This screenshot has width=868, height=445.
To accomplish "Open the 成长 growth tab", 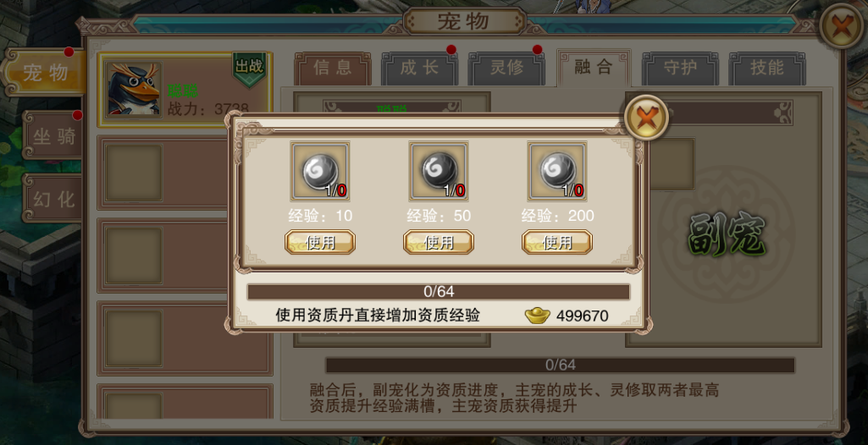I will click(419, 69).
